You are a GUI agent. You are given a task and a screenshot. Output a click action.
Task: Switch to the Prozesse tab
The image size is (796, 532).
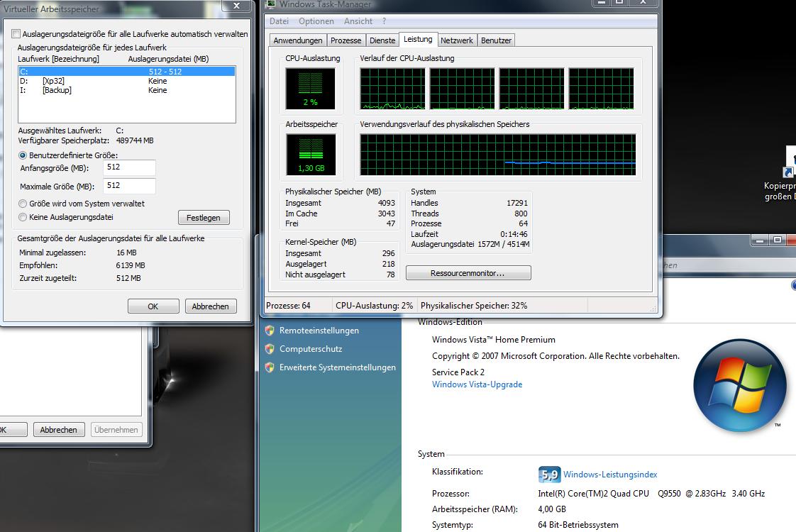[346, 40]
